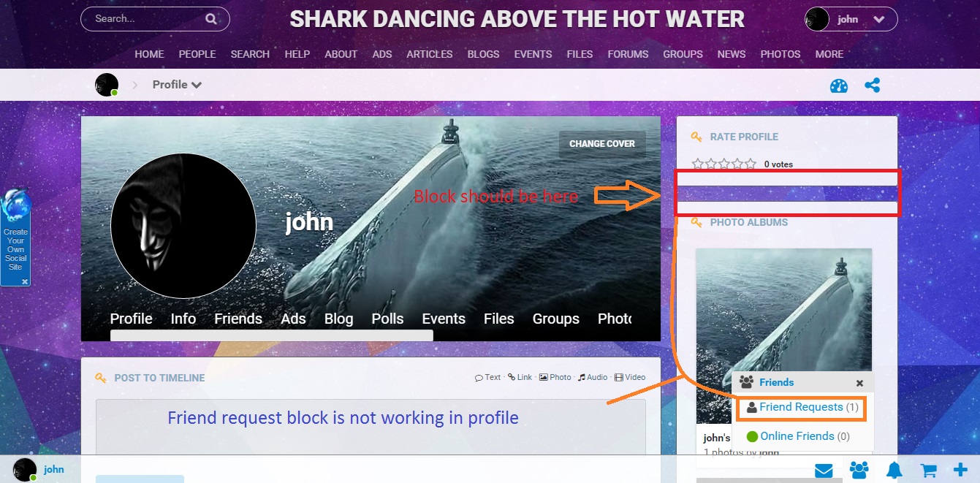Click the horizontal scrollbar under cover tabs
This screenshot has height=483, width=980.
(272, 335)
